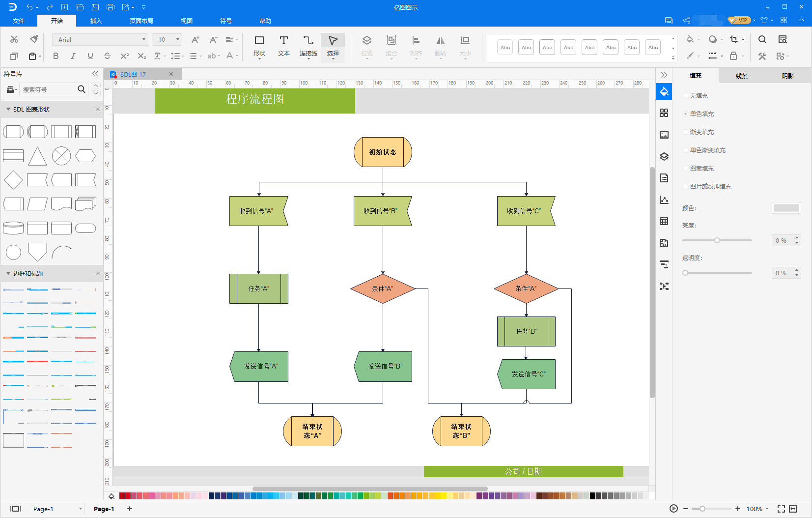Collapse the Borders and Titles section
This screenshot has width=812, height=518.
pos(8,273)
